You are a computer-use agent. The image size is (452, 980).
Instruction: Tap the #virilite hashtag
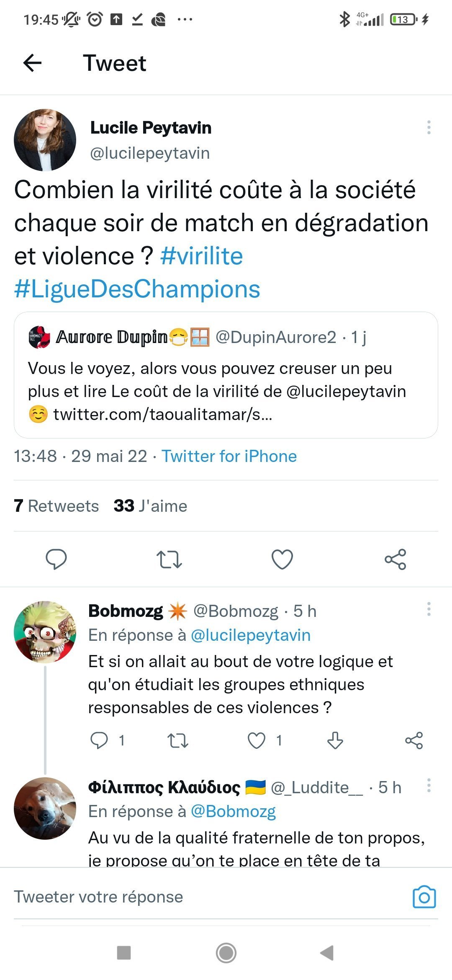201,256
